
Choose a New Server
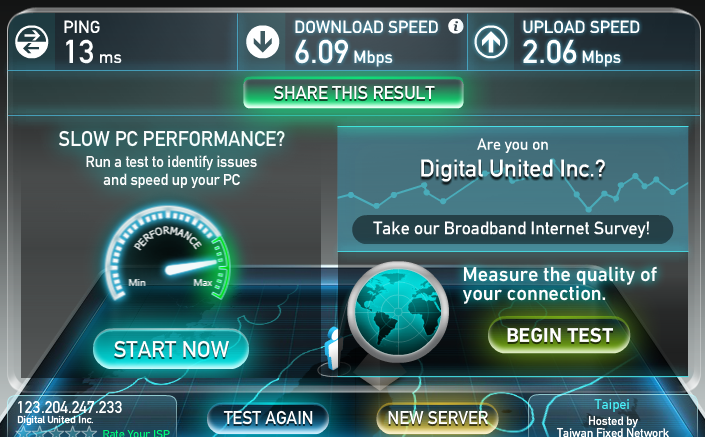(x=437, y=418)
